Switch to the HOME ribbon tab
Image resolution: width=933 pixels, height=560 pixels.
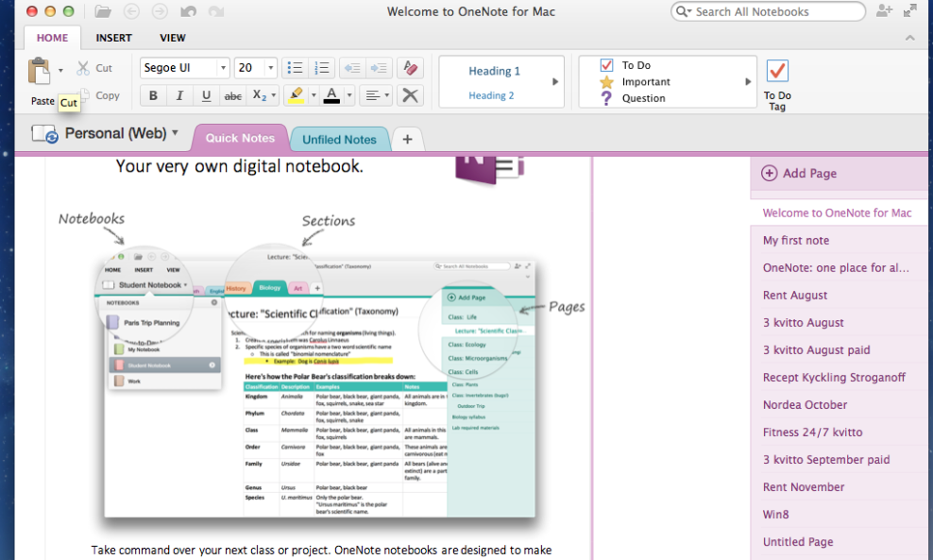click(x=52, y=38)
